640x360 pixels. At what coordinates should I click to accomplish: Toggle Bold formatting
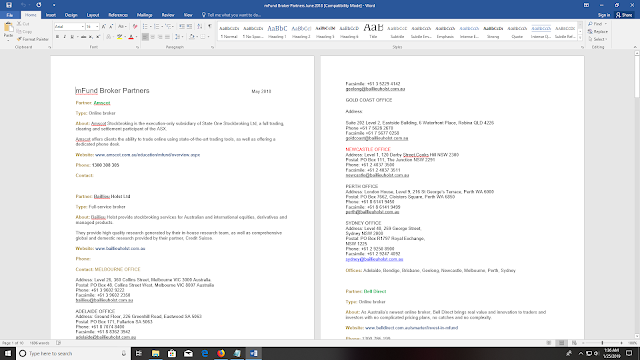click(x=57, y=37)
